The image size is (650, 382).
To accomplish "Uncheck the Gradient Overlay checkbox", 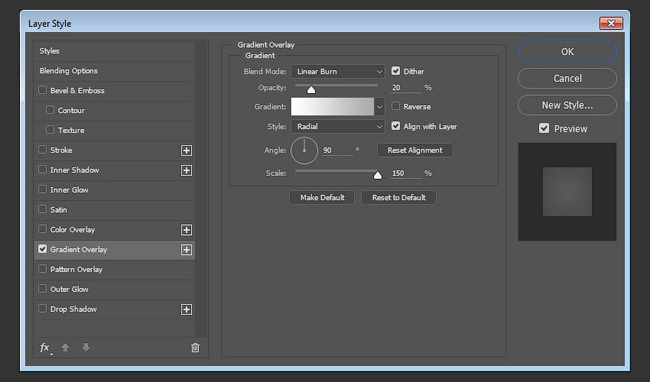I will [42, 249].
